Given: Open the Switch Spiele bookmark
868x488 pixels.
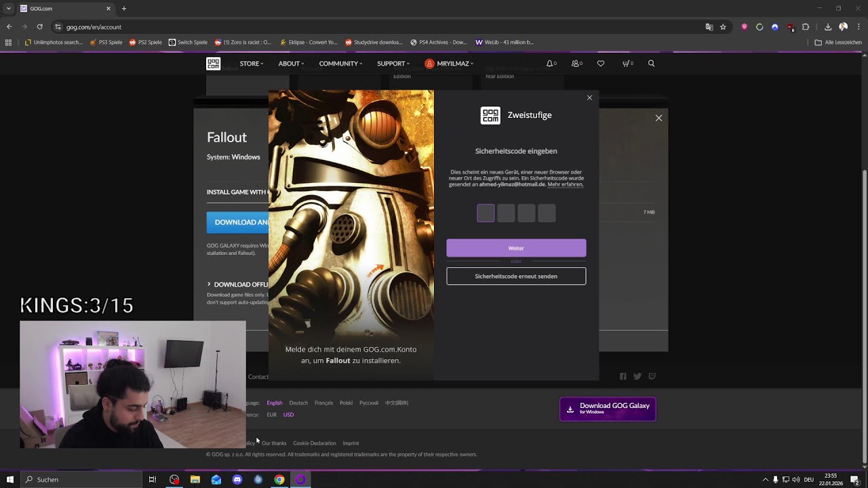Looking at the screenshot, I should click(188, 42).
